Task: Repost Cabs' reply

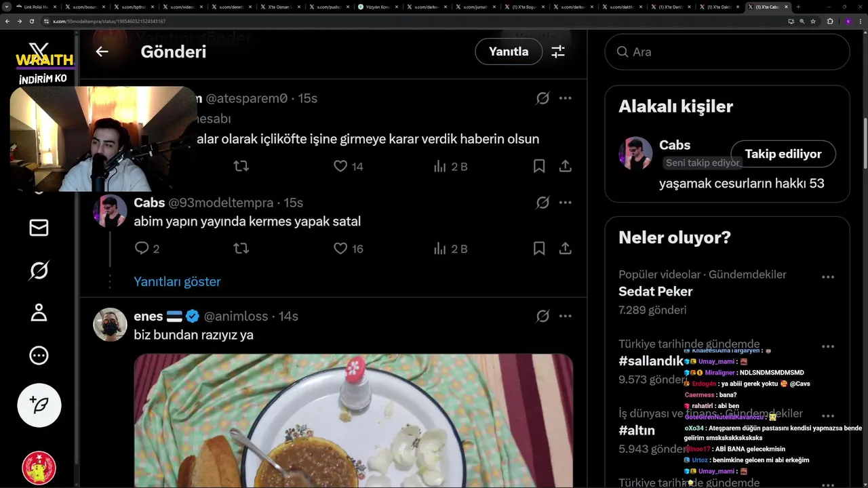Action: point(241,249)
